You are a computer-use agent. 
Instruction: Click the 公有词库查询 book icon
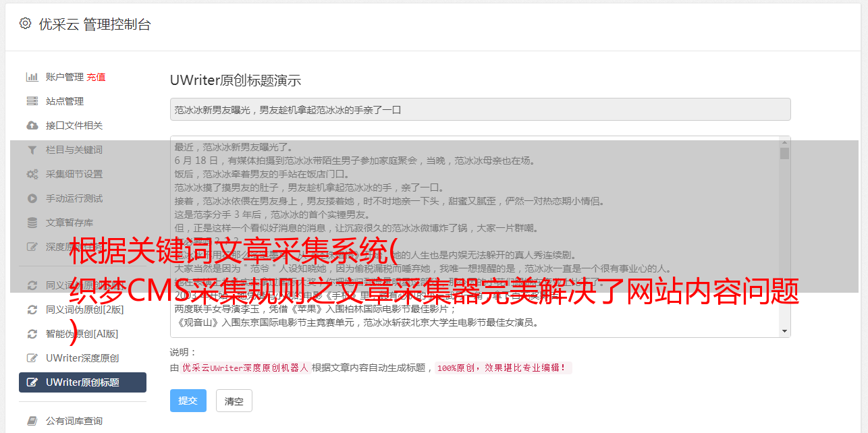coord(32,421)
